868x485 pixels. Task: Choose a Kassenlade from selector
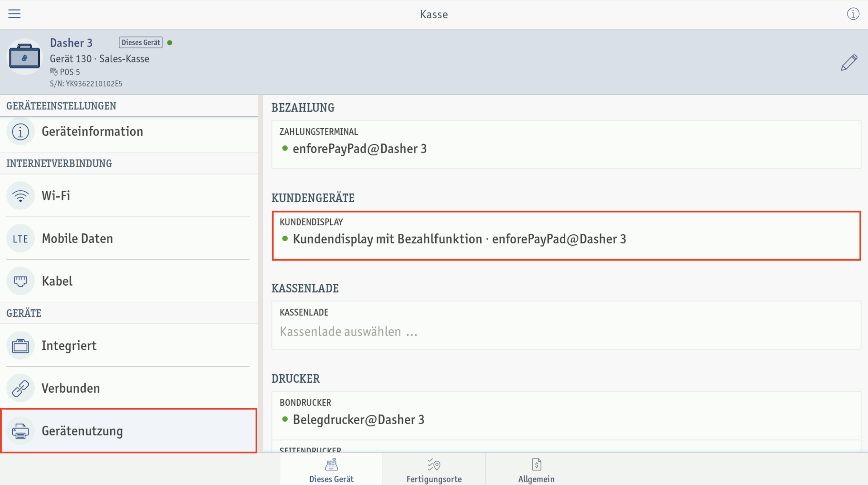566,325
